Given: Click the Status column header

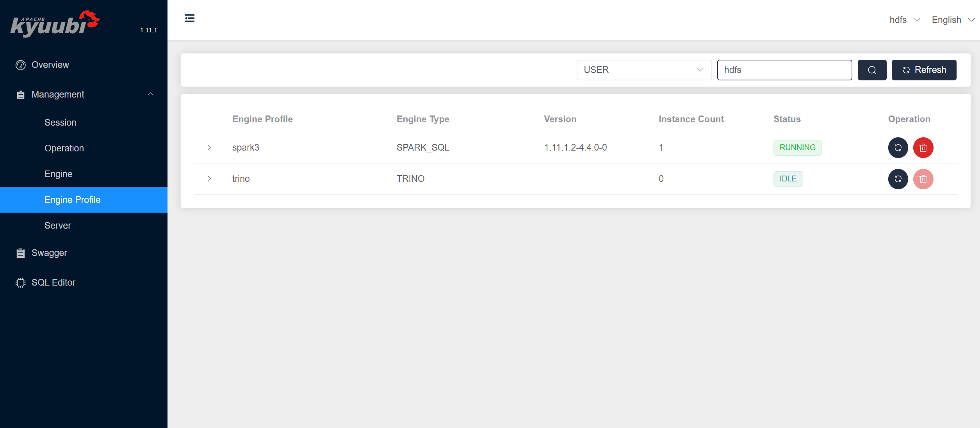Looking at the screenshot, I should tap(787, 119).
